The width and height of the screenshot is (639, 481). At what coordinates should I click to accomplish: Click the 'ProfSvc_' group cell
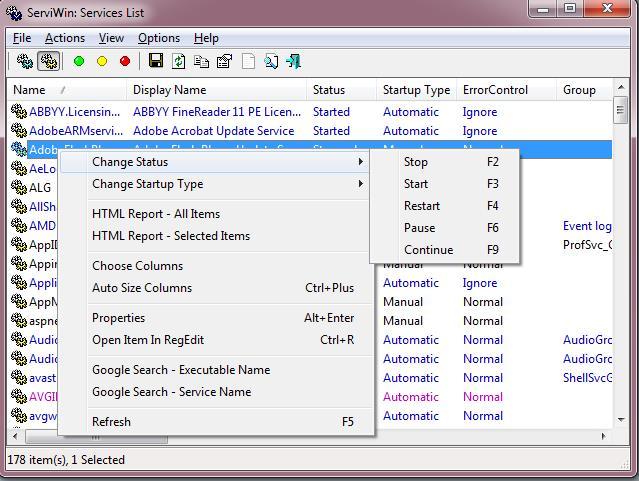pyautogui.click(x=587, y=245)
